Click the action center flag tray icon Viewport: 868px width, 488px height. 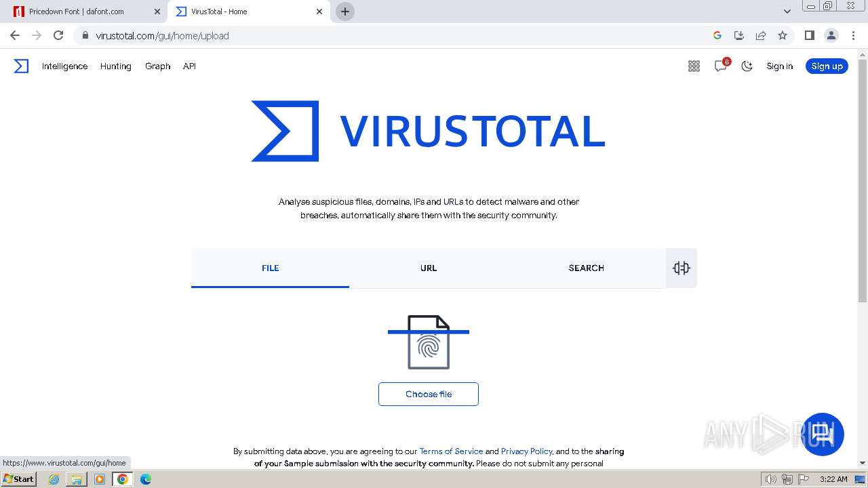point(804,479)
